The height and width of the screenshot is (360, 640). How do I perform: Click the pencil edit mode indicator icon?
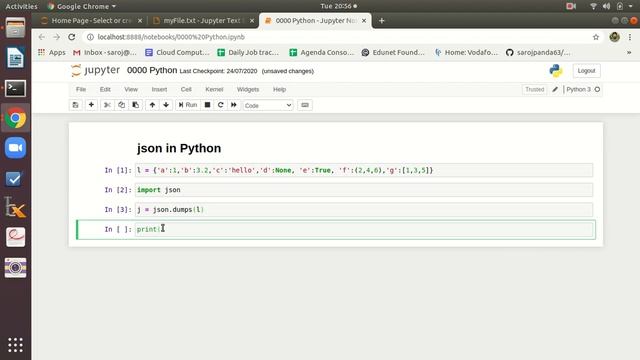coord(555,89)
